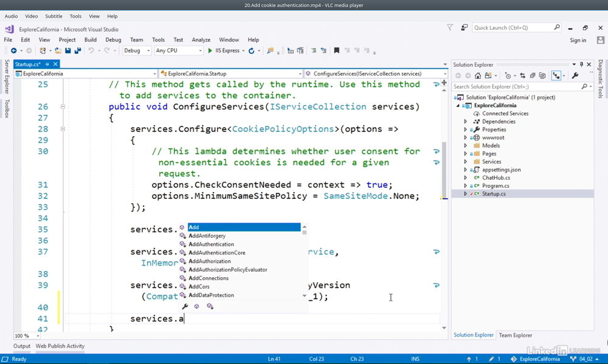Click the Solution Explorer switch views icon

point(488,75)
